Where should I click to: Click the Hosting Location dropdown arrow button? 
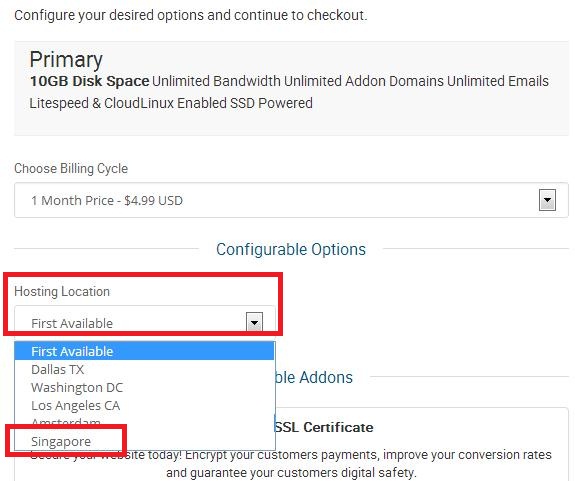click(254, 322)
